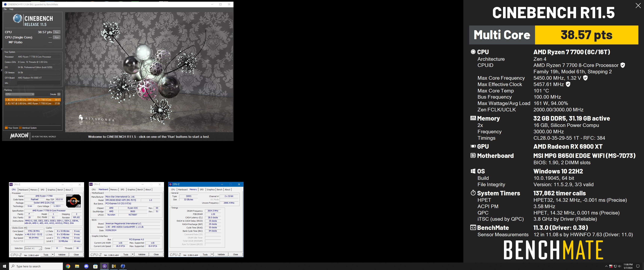Viewport: 644px width, 270px height.
Task: Select ranking entry with score 38.57
Action: pyautogui.click(x=33, y=100)
